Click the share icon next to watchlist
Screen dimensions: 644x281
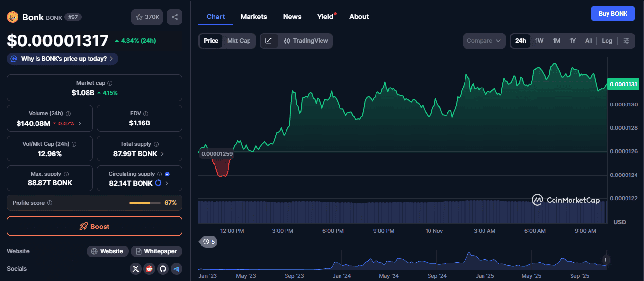[x=175, y=17]
